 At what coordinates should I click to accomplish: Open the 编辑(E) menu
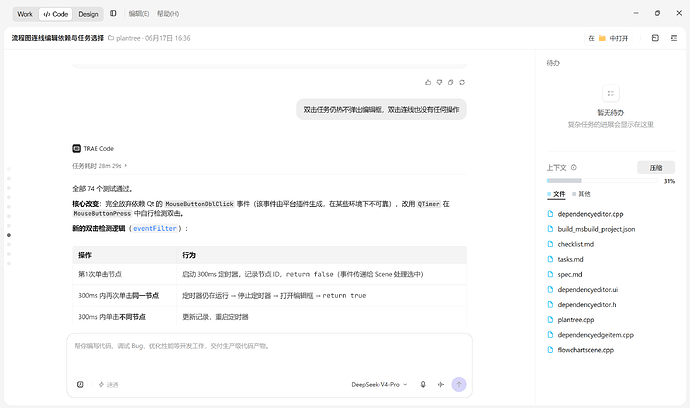click(139, 14)
